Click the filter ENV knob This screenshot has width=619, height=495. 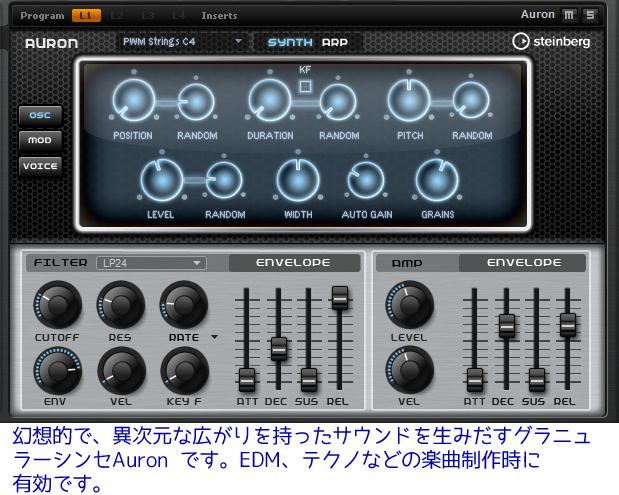(58, 371)
